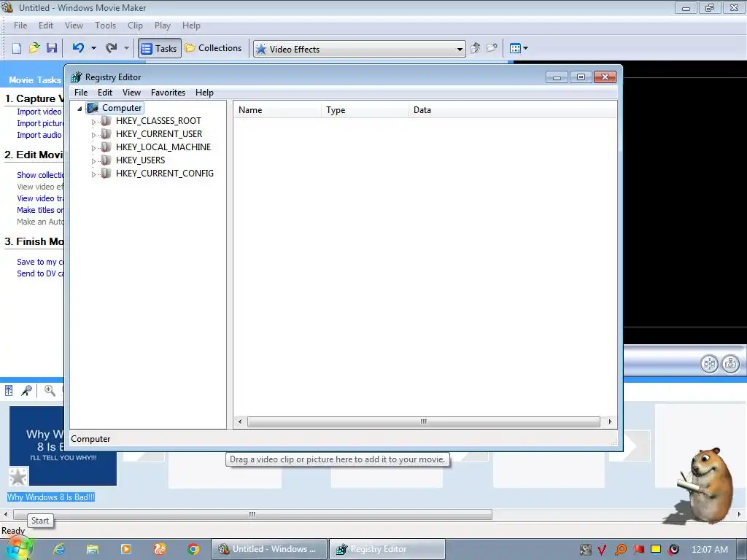Toggle the Collections pane button
Screen dimensions: 747x560
(x=214, y=48)
